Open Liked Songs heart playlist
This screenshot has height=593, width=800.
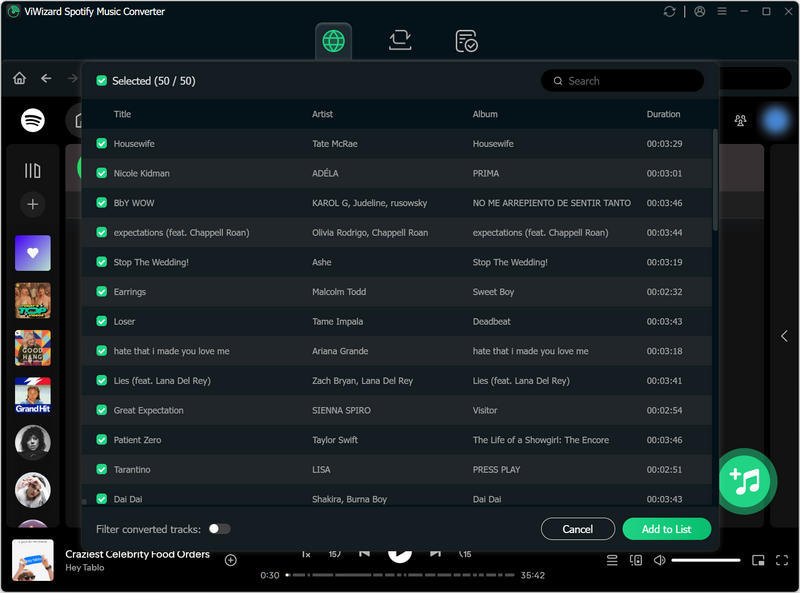33,253
